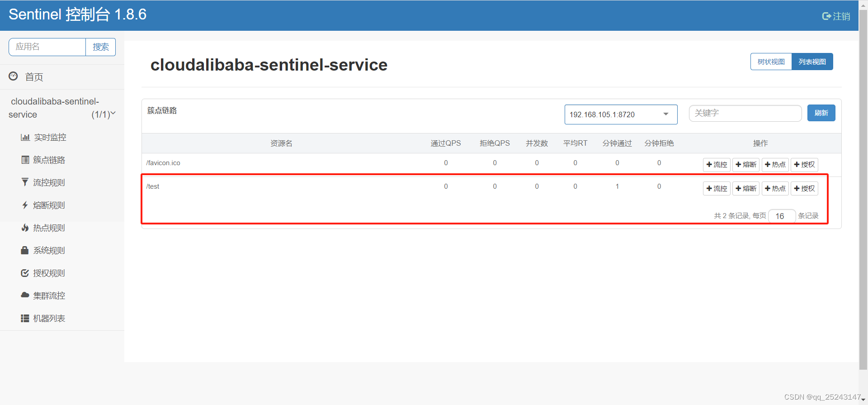Viewport: 868px width, 405px height.
Task: Click the Sentinel 控制台 1.8.6 title
Action: (78, 14)
